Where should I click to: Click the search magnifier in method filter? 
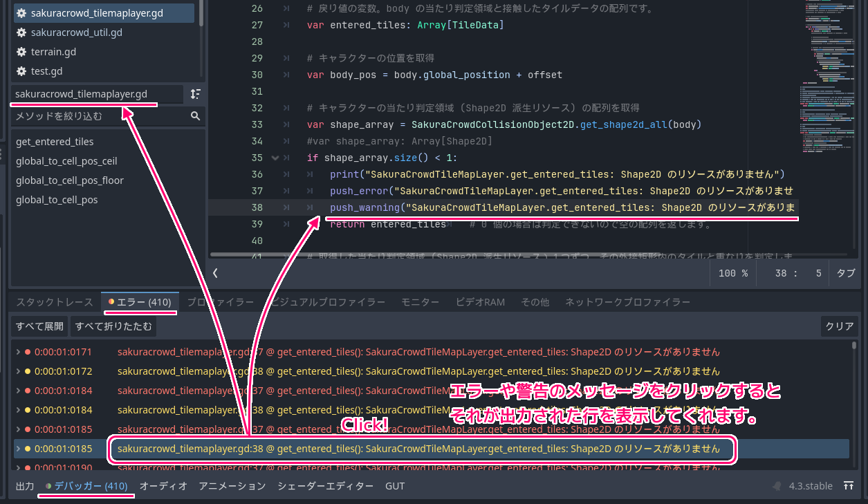[x=196, y=116]
